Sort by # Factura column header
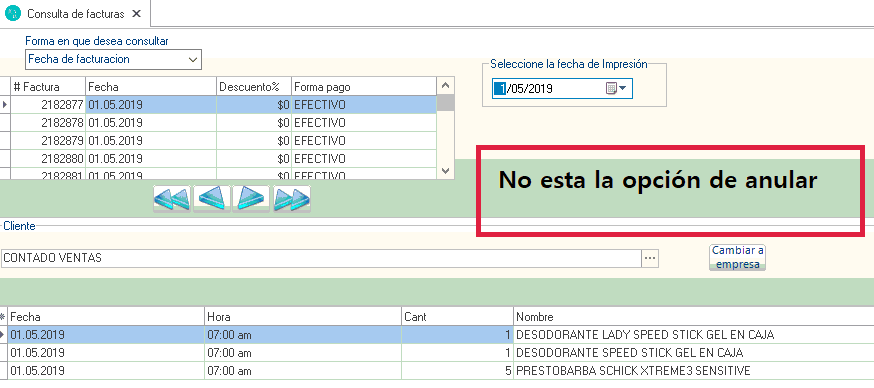Image resolution: width=874 pixels, height=388 pixels. pos(48,87)
